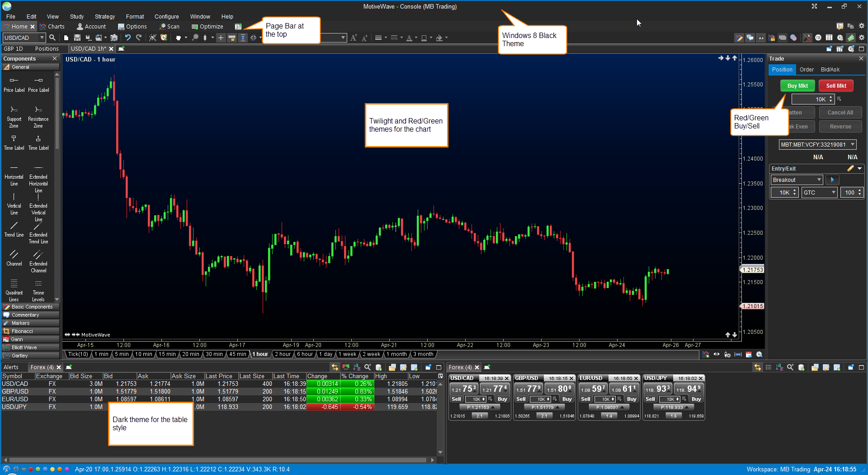Click the search magnifier next to the symbol box
868x475 pixels.
[x=52, y=38]
